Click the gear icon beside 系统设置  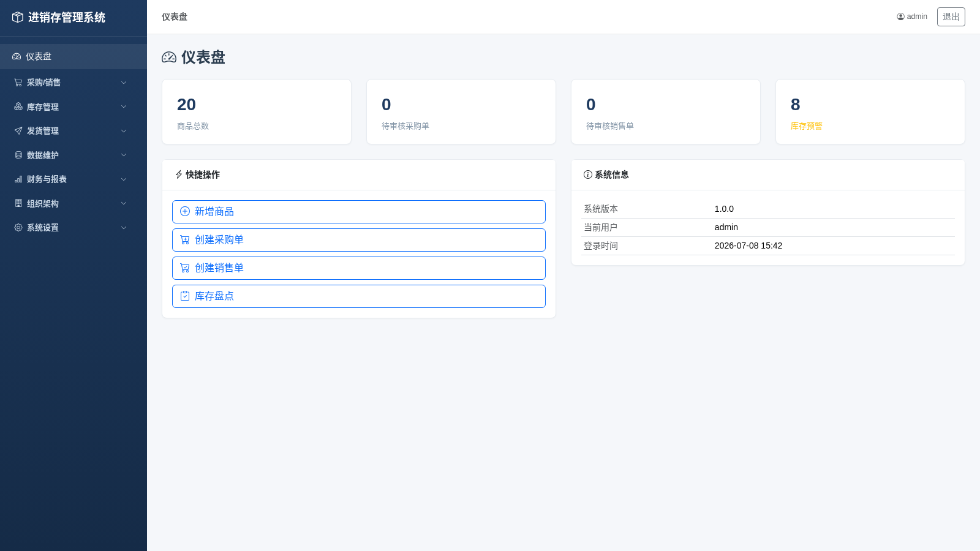click(x=18, y=228)
